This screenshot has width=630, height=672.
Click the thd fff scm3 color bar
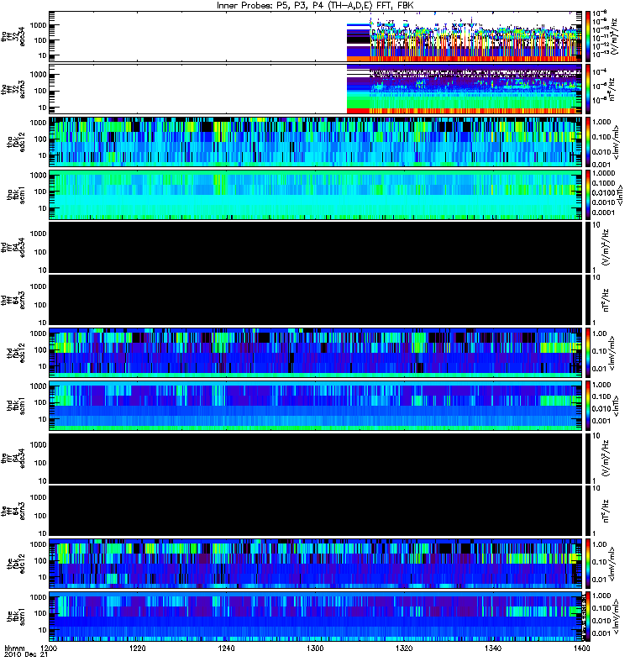click(587, 300)
